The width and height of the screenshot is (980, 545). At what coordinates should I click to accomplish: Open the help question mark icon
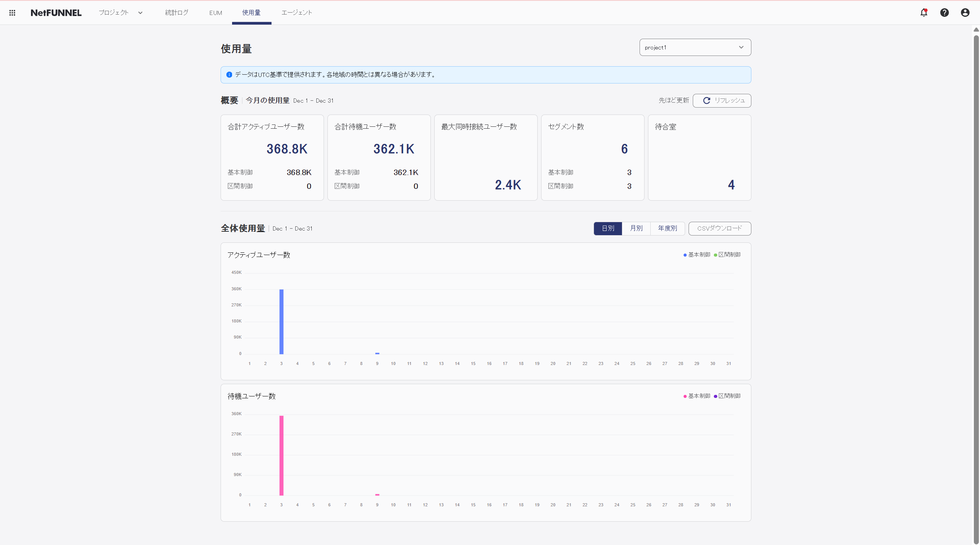pyautogui.click(x=944, y=13)
